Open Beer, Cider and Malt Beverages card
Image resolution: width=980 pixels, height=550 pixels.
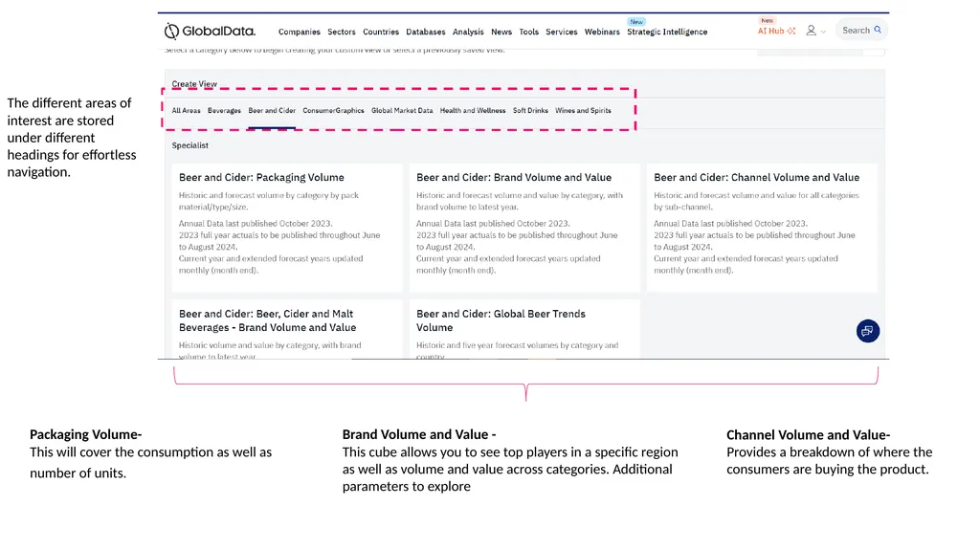[287, 329]
